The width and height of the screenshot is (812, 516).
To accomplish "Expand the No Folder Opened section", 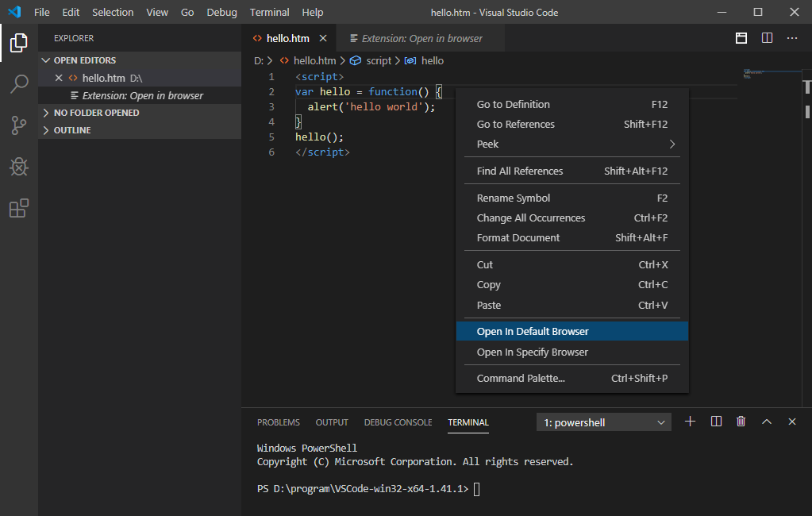I will coord(96,113).
